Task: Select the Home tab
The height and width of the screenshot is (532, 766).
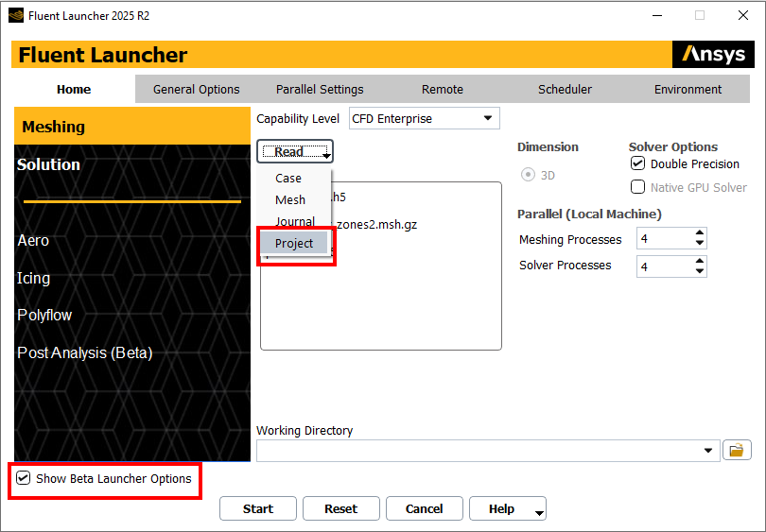Action: tap(74, 90)
